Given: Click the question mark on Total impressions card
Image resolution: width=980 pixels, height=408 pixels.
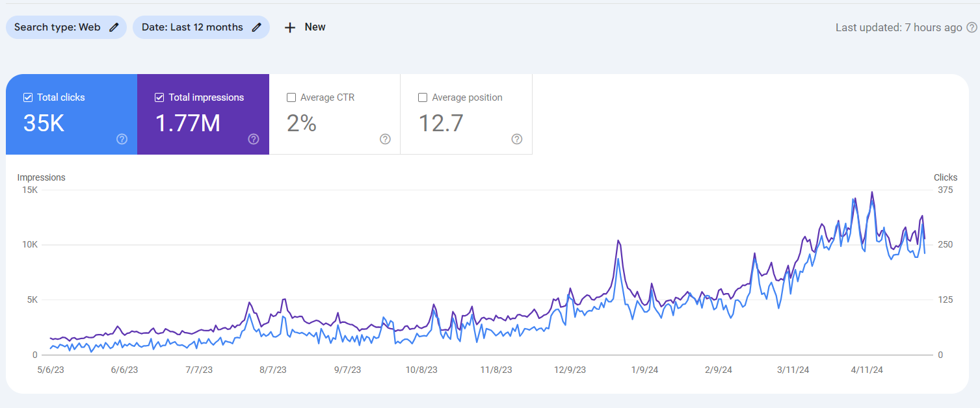Looking at the screenshot, I should tap(254, 139).
